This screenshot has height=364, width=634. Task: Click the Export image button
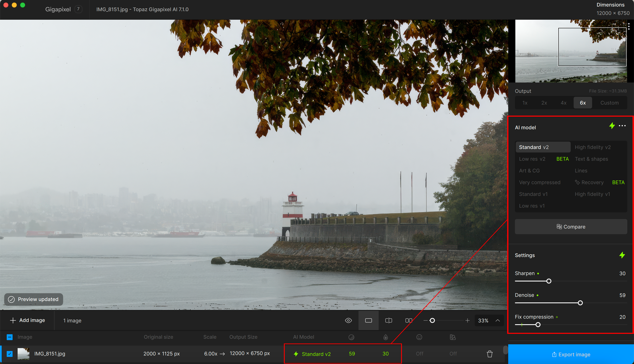pos(571,355)
